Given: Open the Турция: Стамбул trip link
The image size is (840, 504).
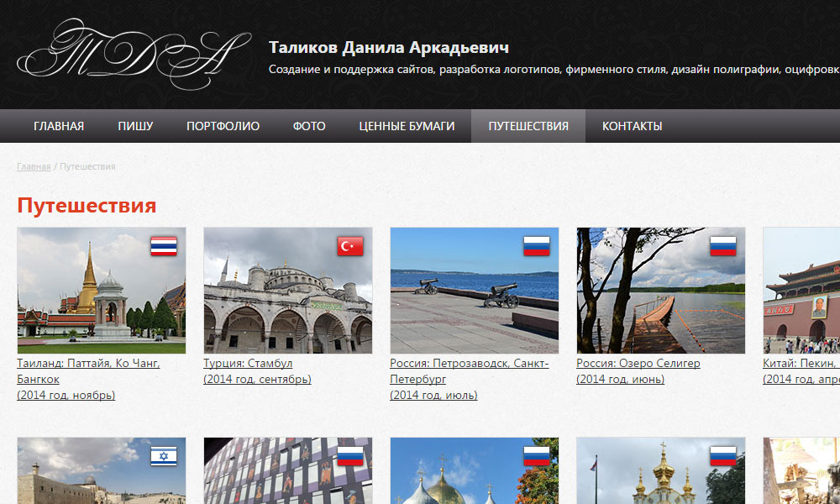Looking at the screenshot, I should click(248, 364).
